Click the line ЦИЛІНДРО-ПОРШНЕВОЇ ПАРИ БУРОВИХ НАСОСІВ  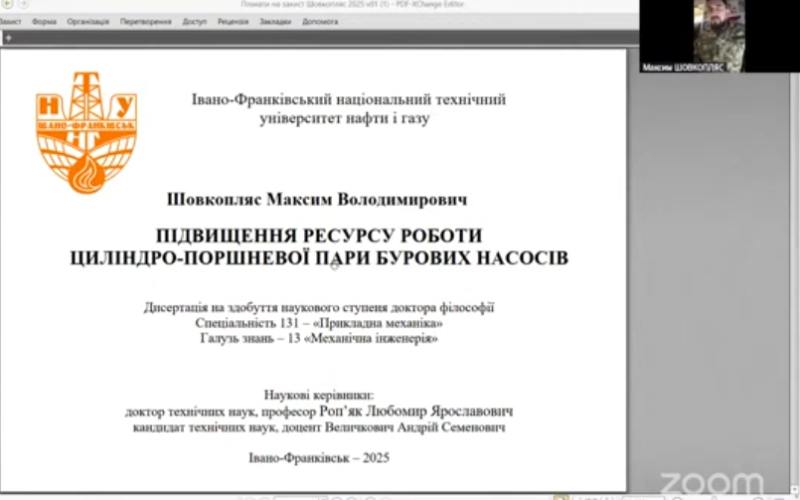point(319,258)
